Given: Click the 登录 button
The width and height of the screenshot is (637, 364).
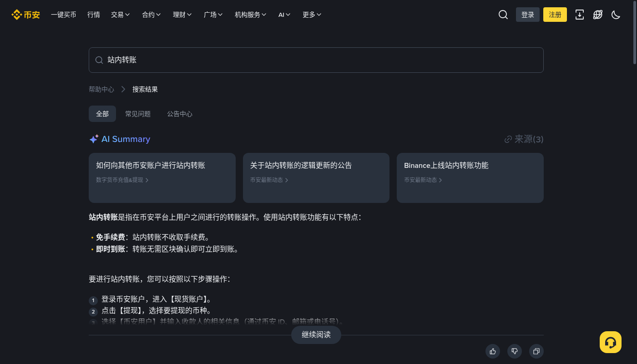Looking at the screenshot, I should pos(528,15).
